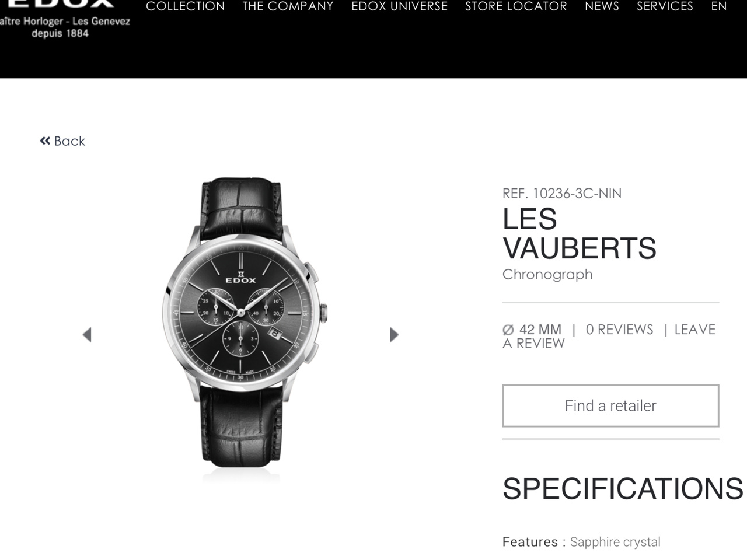
Task: Open the News section
Action: tap(602, 6)
